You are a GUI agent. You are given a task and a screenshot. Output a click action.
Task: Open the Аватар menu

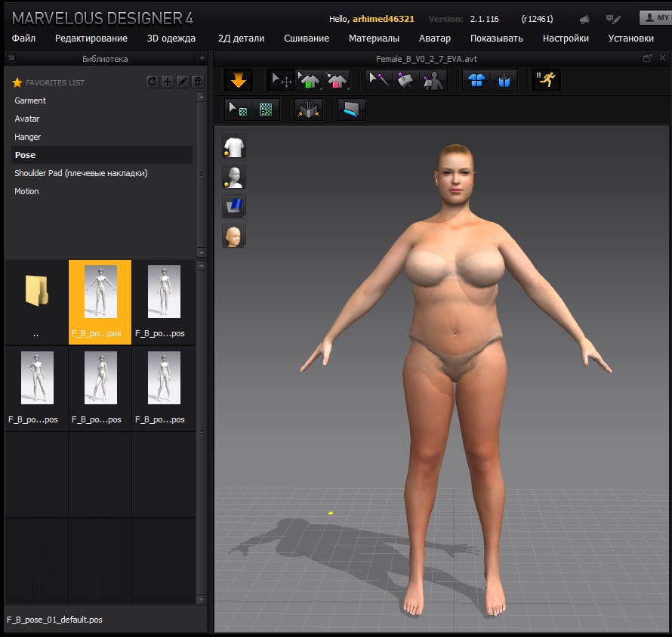434,38
